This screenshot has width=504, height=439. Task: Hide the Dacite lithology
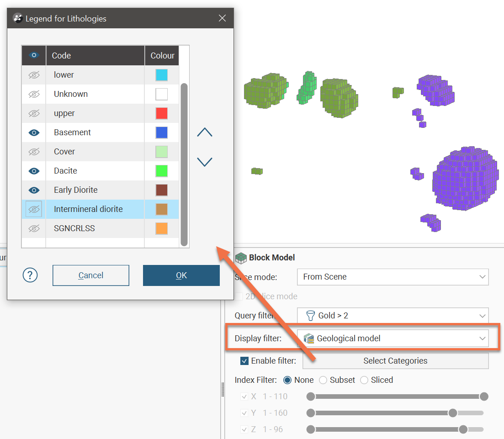click(34, 171)
